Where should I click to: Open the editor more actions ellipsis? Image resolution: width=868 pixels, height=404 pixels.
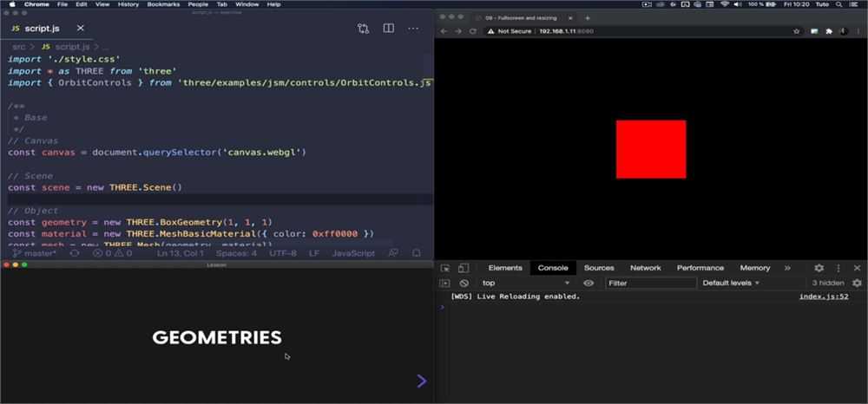[x=413, y=29]
